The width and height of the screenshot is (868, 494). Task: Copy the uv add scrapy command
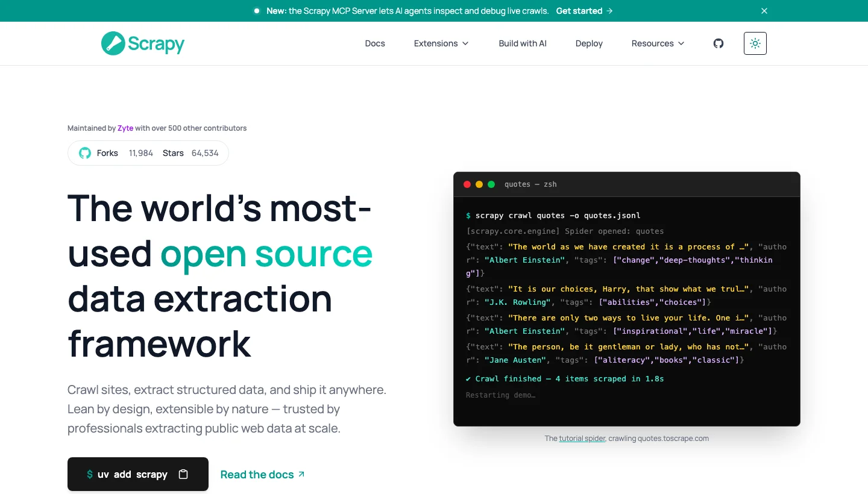pos(183,474)
